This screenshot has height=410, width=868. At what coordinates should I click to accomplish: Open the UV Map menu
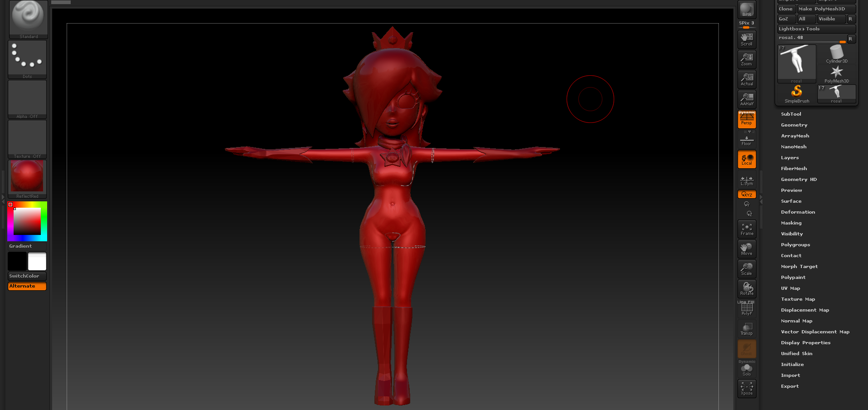[790, 288]
